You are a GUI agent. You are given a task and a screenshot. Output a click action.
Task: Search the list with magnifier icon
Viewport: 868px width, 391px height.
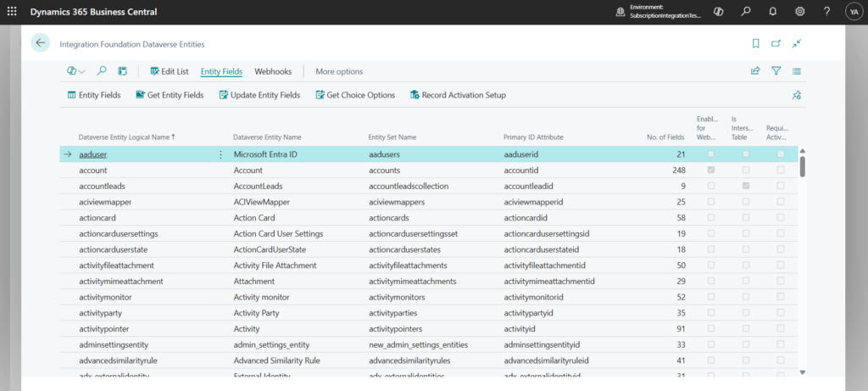click(x=102, y=71)
